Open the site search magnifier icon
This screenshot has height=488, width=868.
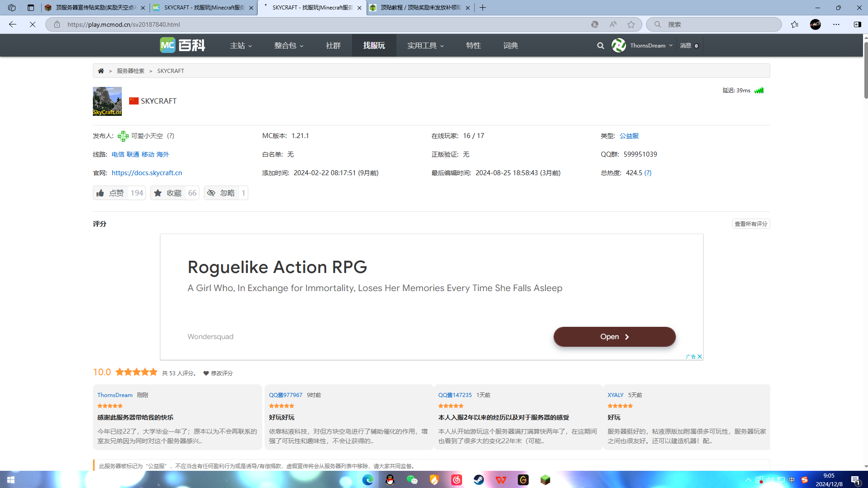pos(600,45)
